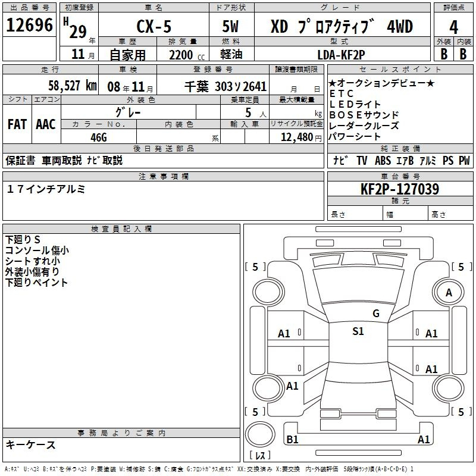
Task: Click the lot number 12696
Action: click(29, 25)
